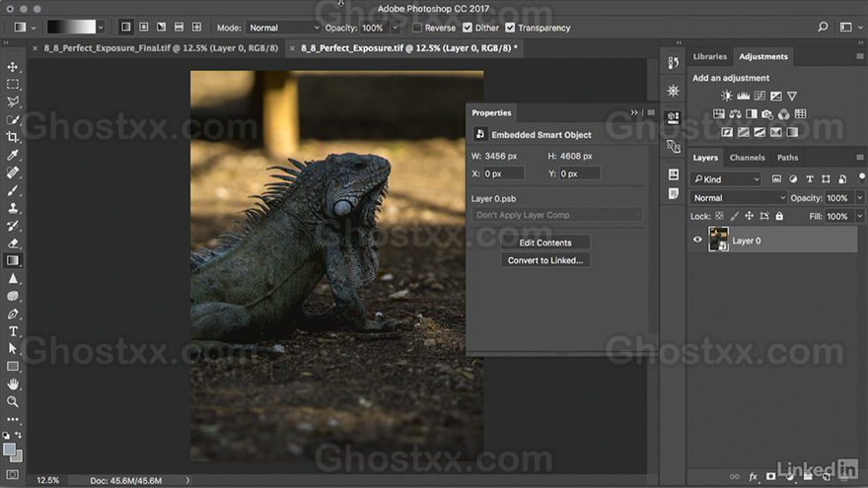The image size is (868, 488).
Task: Select the Eyedropper tool
Action: pos(12,155)
